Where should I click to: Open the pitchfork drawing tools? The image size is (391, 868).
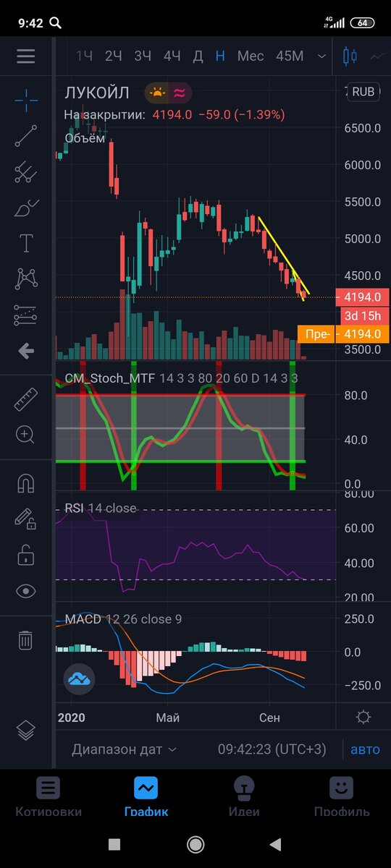click(x=26, y=171)
